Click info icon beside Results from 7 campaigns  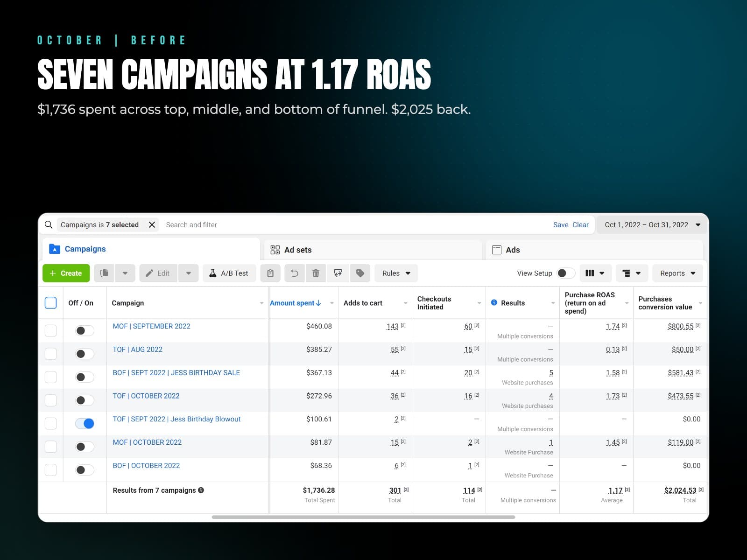[x=201, y=490]
